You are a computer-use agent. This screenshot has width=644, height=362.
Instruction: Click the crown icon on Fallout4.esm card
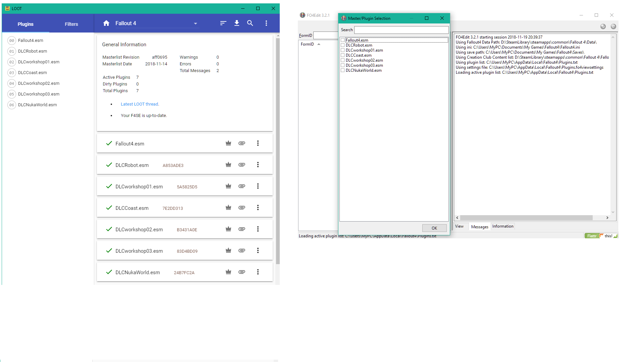click(x=228, y=143)
